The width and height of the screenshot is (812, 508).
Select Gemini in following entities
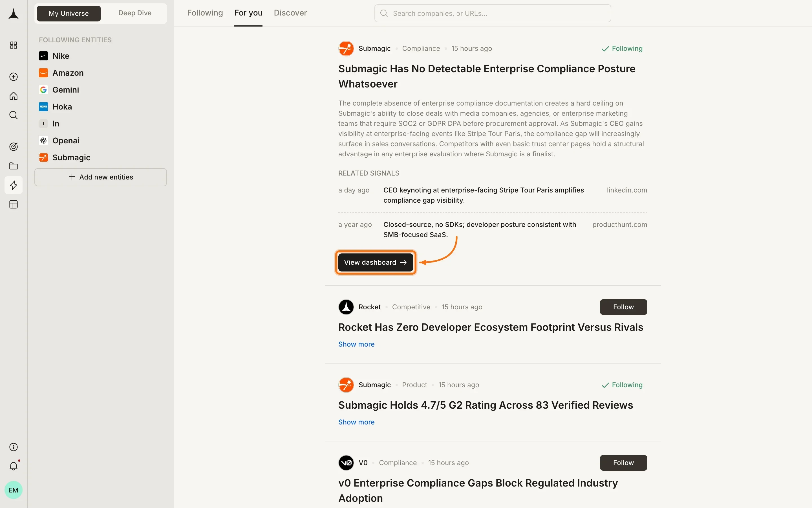[x=66, y=90]
